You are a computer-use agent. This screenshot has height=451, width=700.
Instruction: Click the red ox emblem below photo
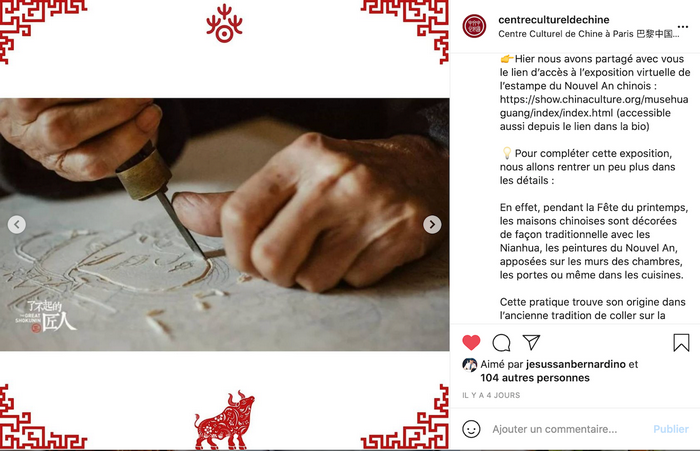[x=224, y=420]
